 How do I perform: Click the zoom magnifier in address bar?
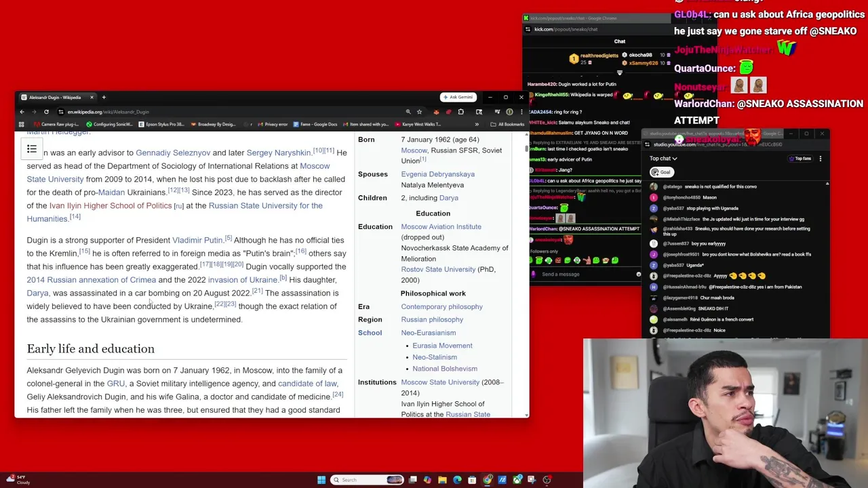click(408, 112)
